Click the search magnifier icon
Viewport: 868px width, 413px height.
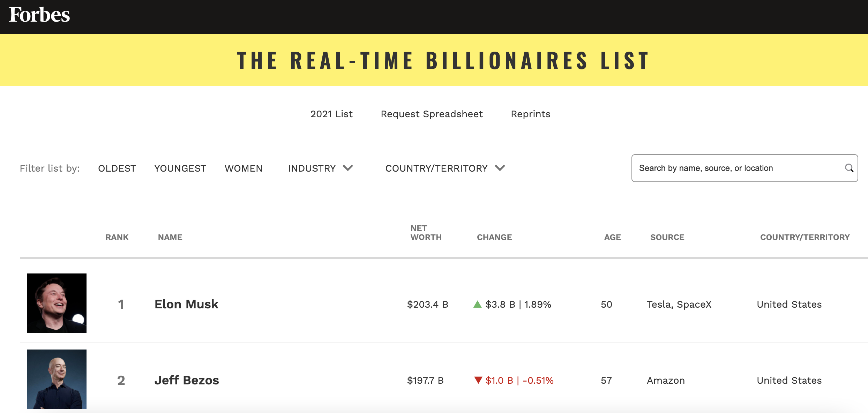[849, 168]
